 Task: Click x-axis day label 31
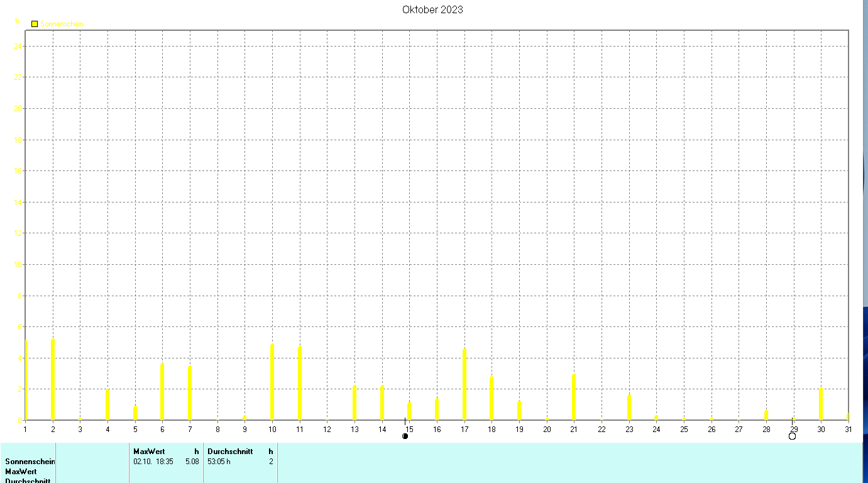point(848,430)
